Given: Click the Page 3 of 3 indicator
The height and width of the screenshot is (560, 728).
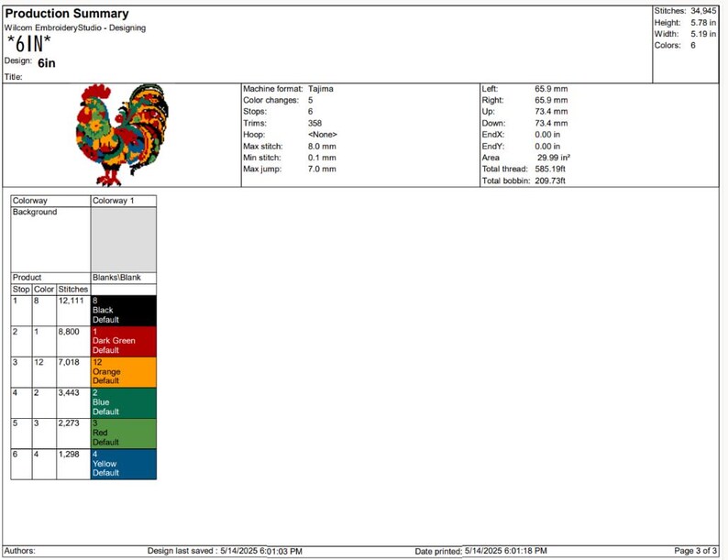Looking at the screenshot, I should (696, 551).
